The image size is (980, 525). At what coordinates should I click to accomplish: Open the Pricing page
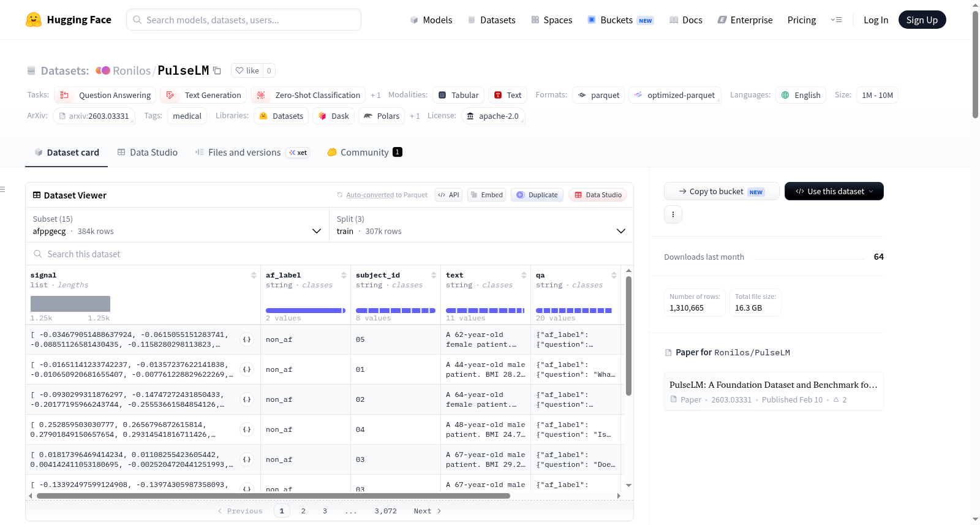[802, 20]
